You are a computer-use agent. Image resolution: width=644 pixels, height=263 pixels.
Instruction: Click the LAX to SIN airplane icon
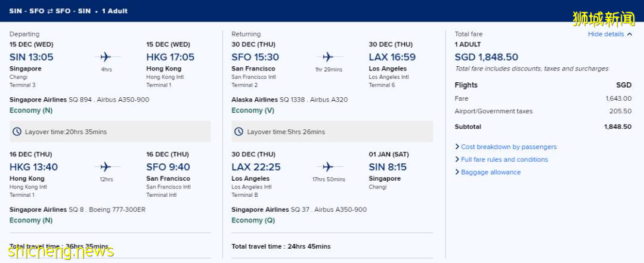tap(327, 167)
